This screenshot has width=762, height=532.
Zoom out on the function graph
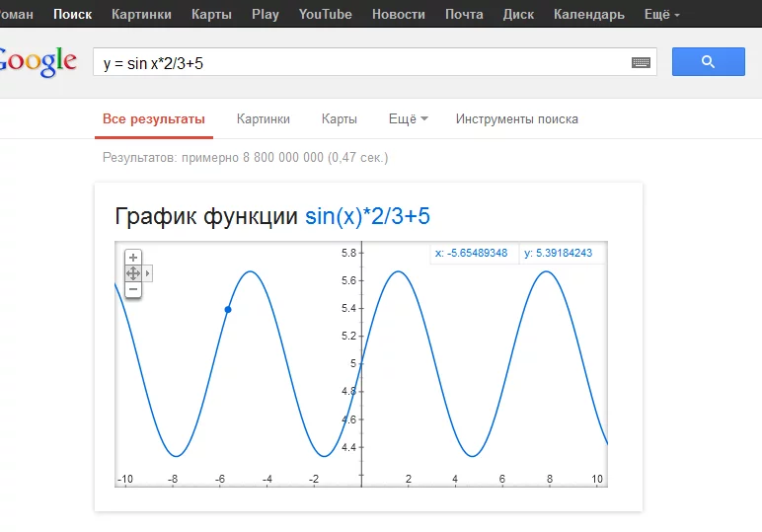[x=133, y=289]
